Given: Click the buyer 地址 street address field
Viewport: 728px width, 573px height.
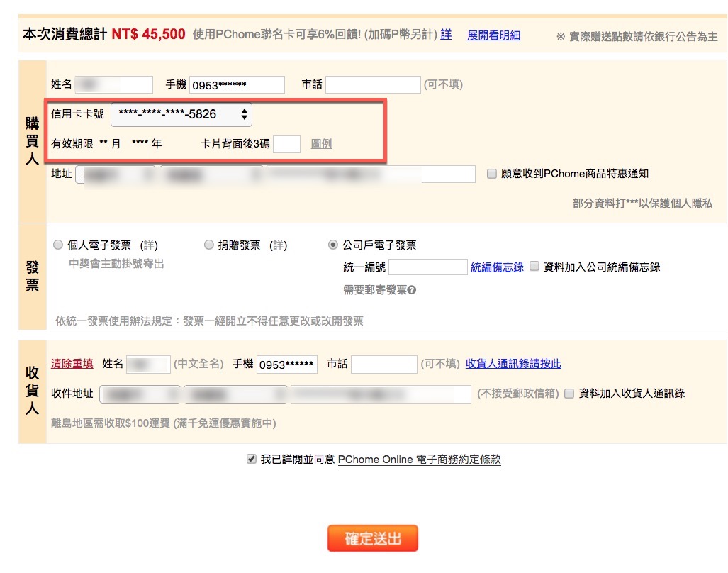Looking at the screenshot, I should (x=371, y=174).
